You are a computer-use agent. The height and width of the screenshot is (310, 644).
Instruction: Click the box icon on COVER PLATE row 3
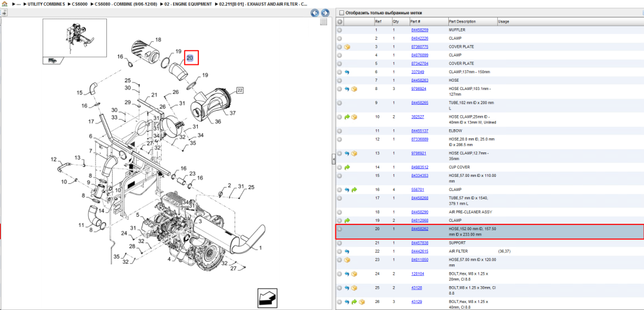(x=347, y=47)
